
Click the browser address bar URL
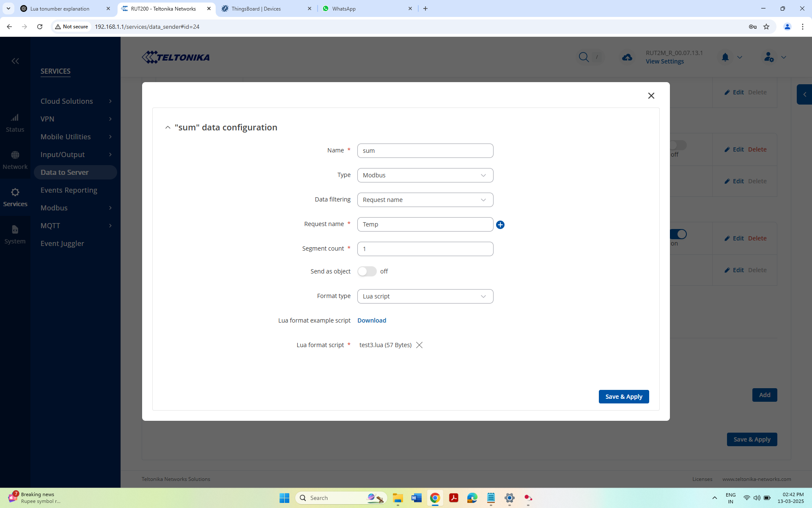coord(147,27)
